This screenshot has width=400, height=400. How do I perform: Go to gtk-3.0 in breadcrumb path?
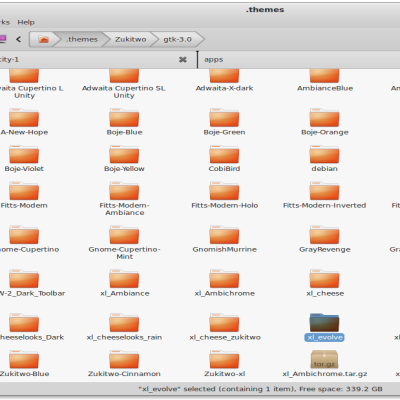pos(177,39)
